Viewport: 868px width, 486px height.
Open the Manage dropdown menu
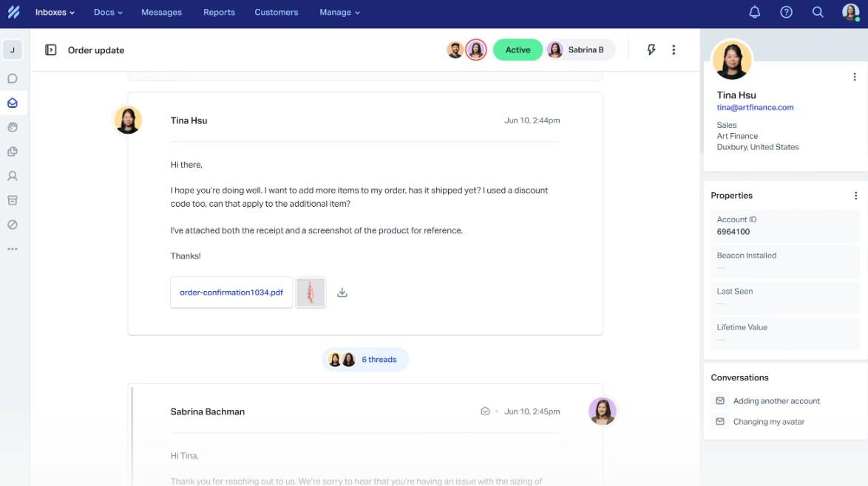[339, 13]
